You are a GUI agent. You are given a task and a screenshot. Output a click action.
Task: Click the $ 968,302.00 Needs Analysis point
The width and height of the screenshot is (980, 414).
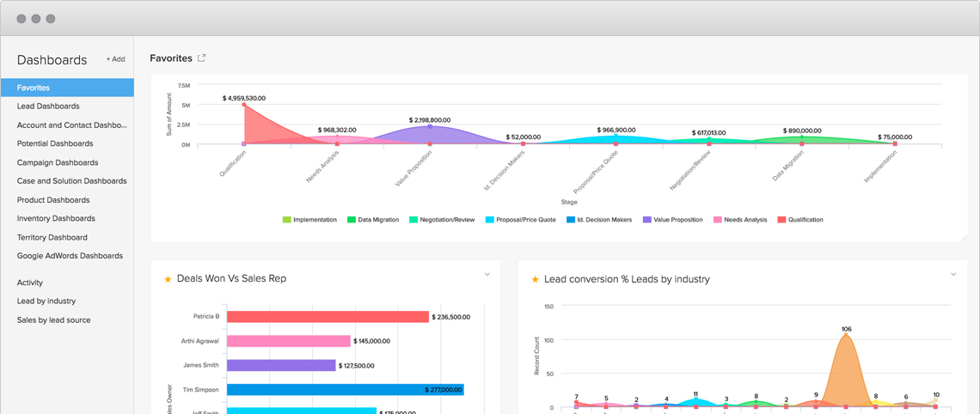click(x=337, y=136)
